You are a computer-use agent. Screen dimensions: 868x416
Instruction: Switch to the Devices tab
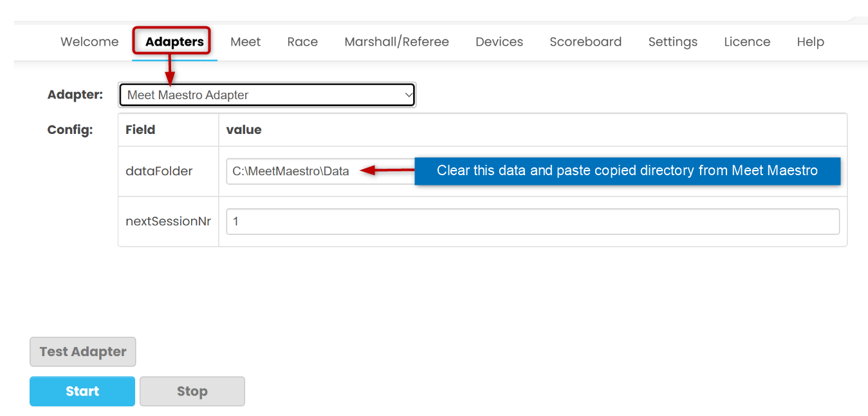[499, 42]
